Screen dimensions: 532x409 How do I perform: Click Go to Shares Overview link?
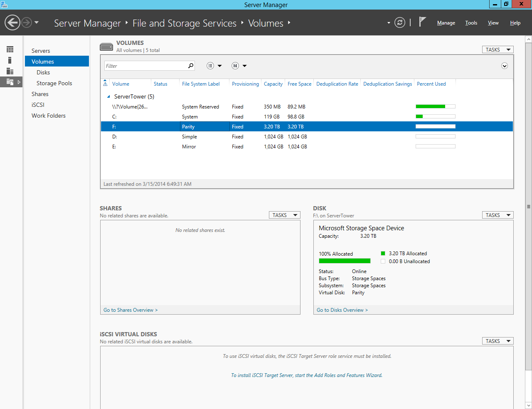tap(131, 310)
